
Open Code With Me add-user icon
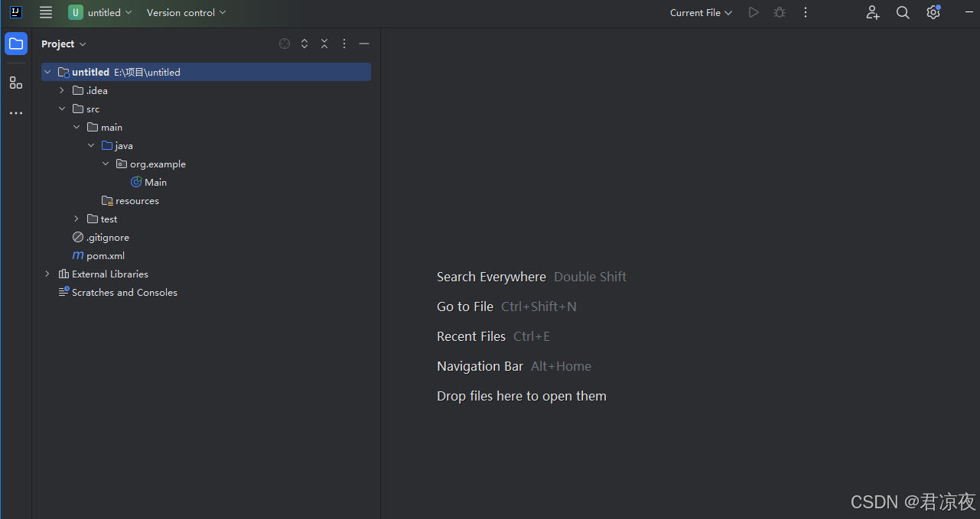(873, 12)
